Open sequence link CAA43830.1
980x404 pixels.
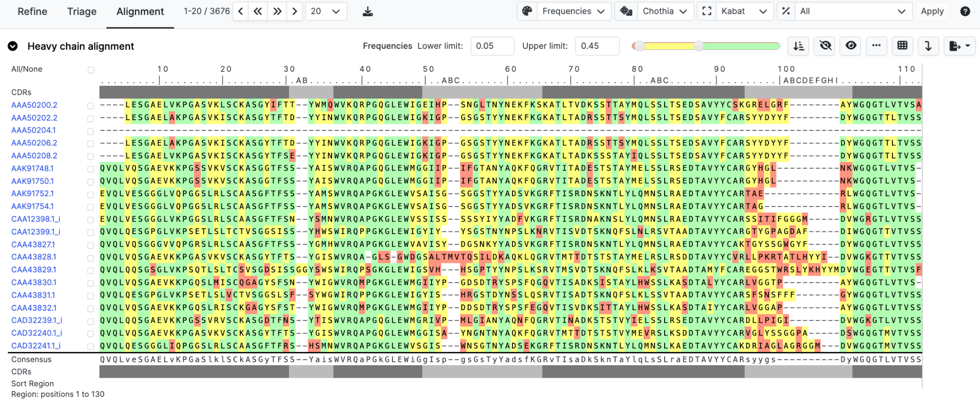(34, 282)
